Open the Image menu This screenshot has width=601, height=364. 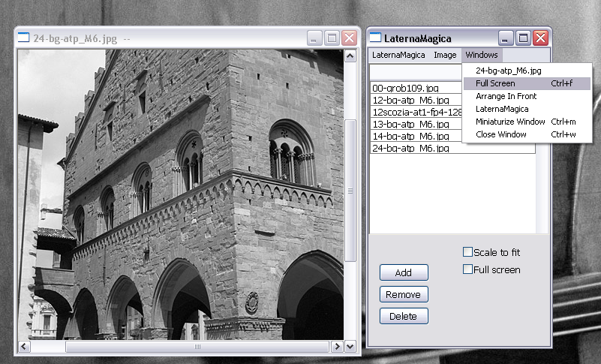[x=445, y=55]
